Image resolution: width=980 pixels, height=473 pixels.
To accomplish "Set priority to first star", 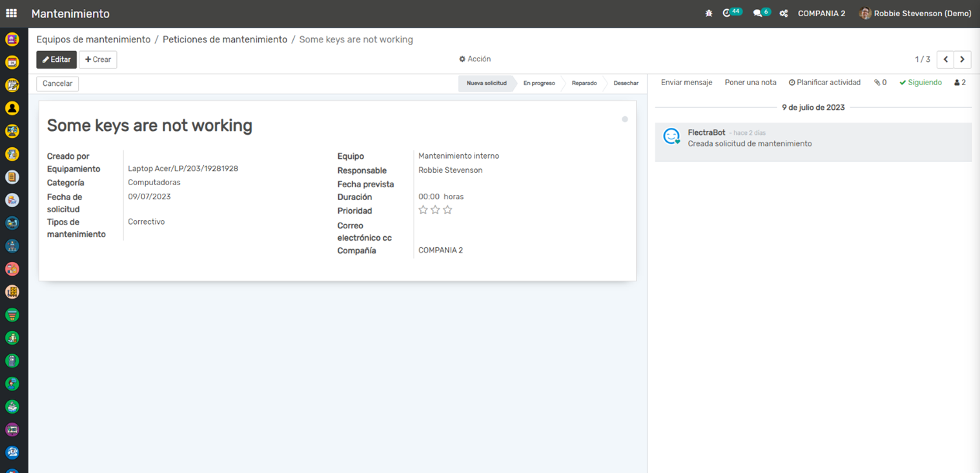I will coord(423,210).
